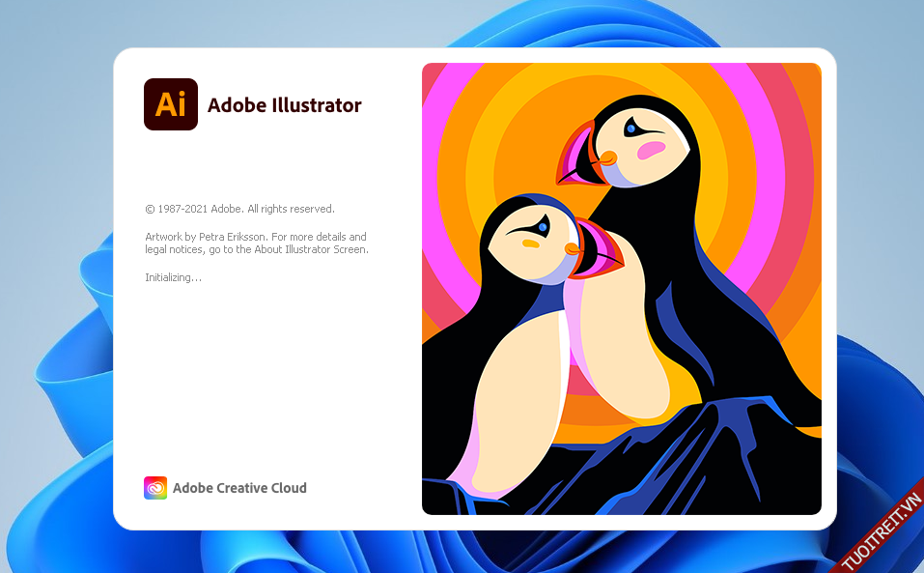Click the upper puffin's blue eye

[630, 128]
